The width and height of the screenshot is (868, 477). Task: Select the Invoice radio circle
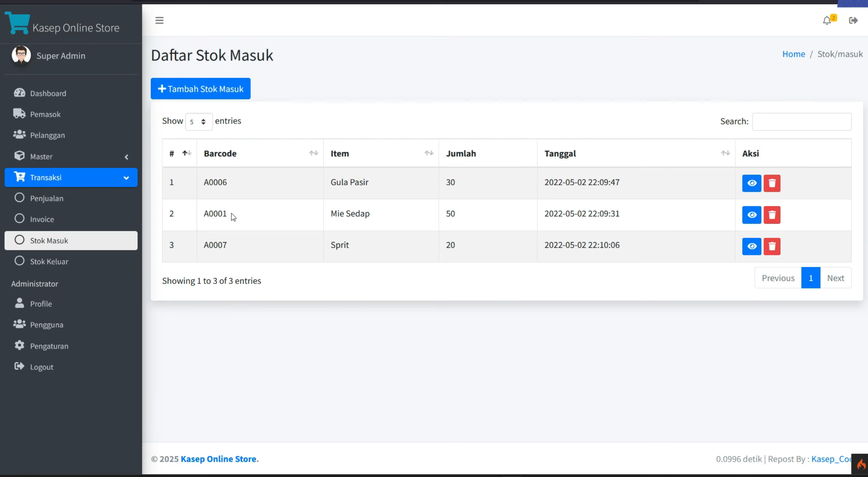pos(19,219)
